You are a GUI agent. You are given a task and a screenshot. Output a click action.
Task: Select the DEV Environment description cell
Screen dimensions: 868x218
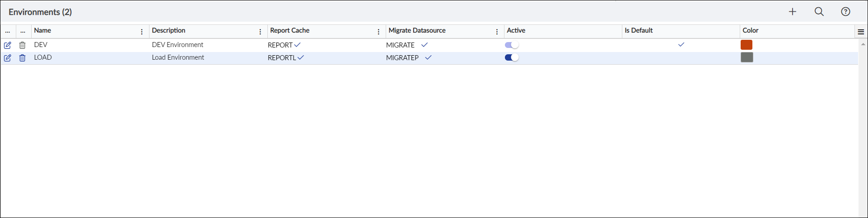[x=177, y=45]
